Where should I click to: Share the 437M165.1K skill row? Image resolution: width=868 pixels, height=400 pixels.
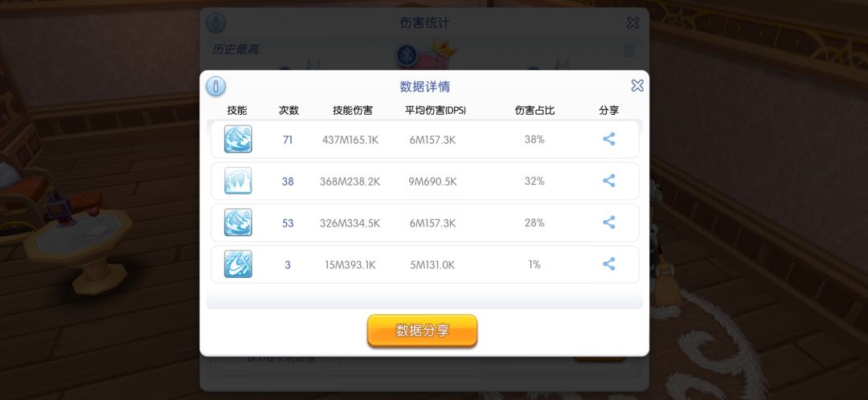[x=609, y=139]
